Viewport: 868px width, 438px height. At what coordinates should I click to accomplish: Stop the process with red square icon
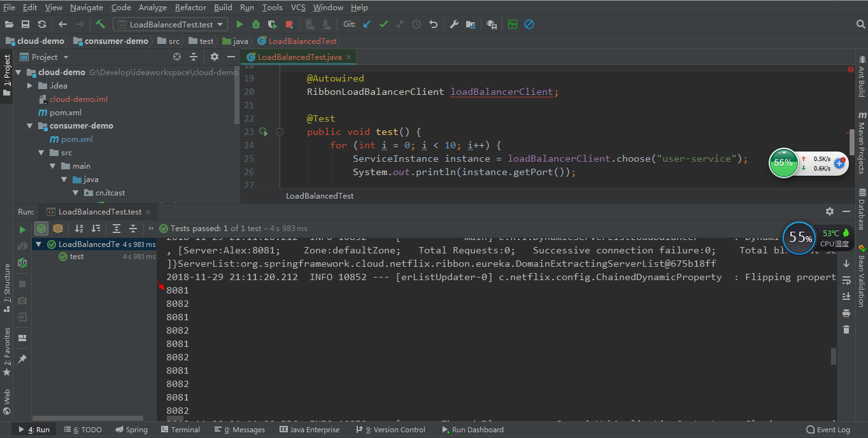(x=289, y=24)
